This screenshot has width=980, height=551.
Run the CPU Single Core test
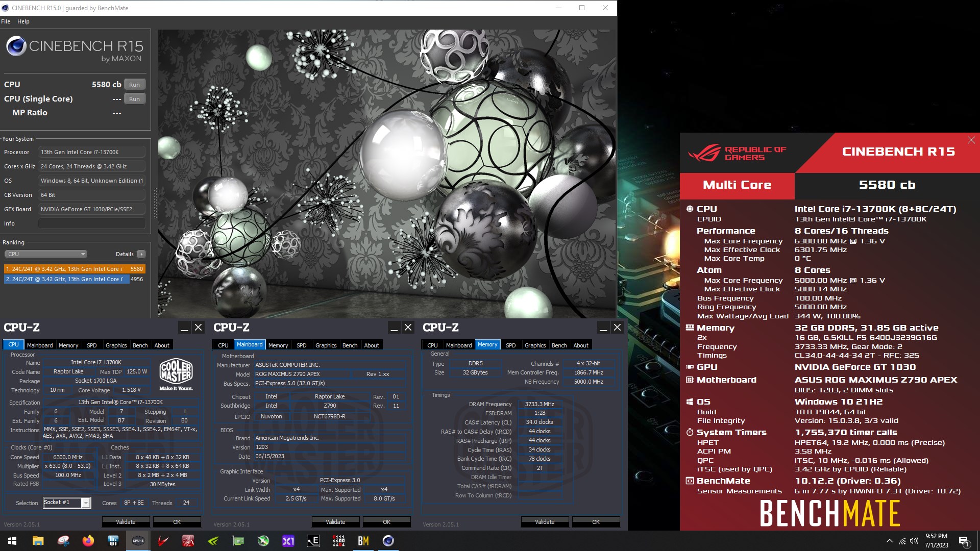point(134,99)
